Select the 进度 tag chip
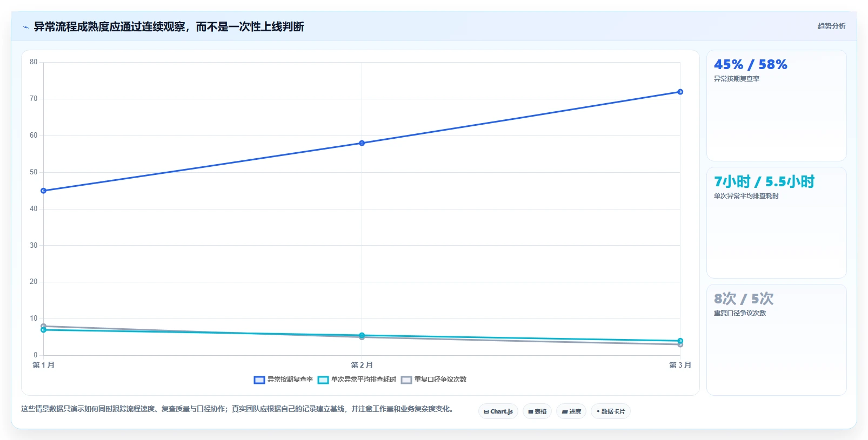Viewport: 868px width, 440px height. point(571,411)
